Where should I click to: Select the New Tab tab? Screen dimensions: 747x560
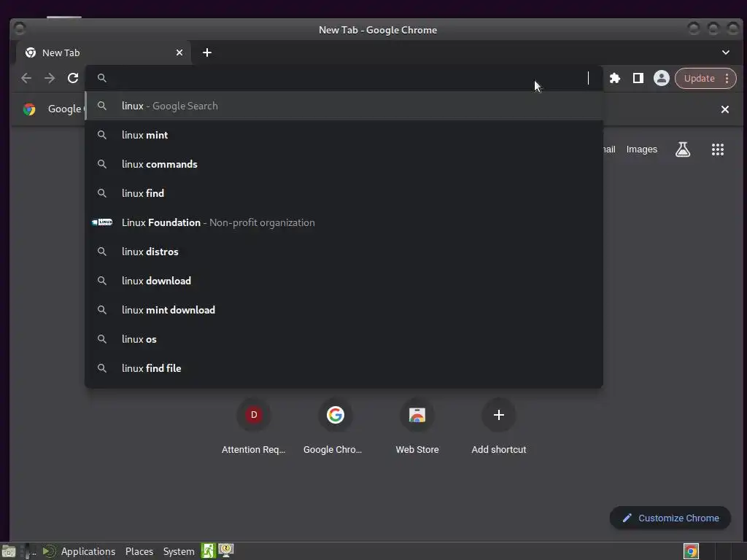coord(104,52)
